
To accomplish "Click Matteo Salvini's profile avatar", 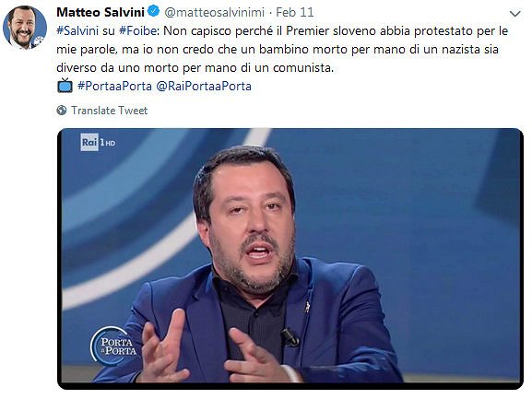I will click(24, 27).
